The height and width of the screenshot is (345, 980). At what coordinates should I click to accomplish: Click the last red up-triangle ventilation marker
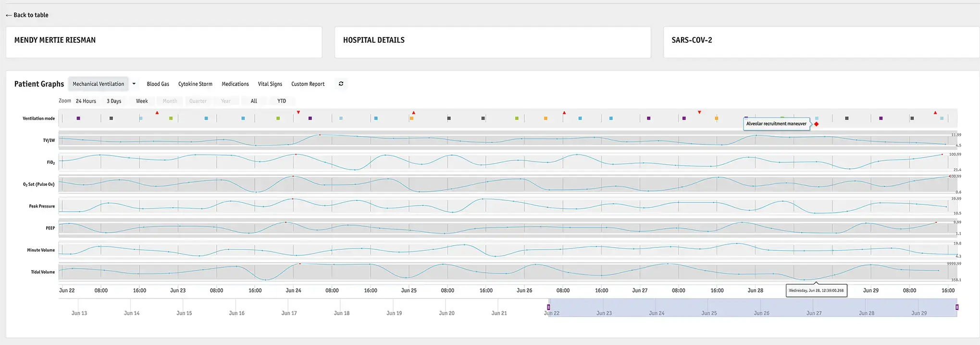[x=935, y=112]
